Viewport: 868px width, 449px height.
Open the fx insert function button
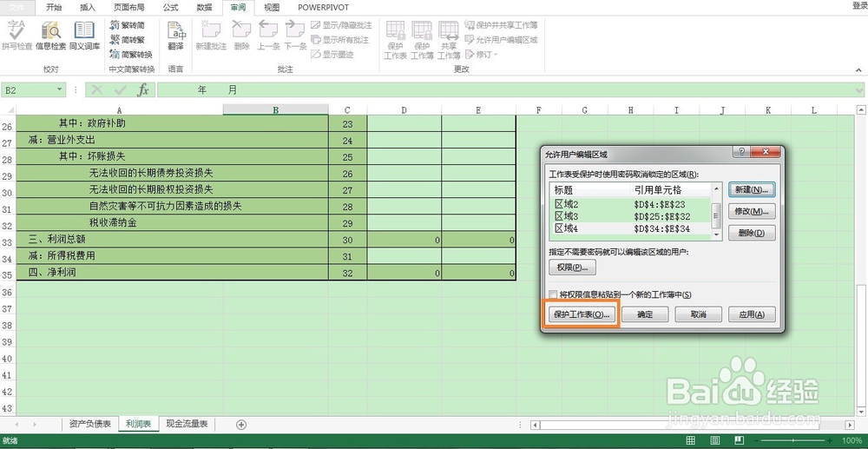pyautogui.click(x=143, y=89)
